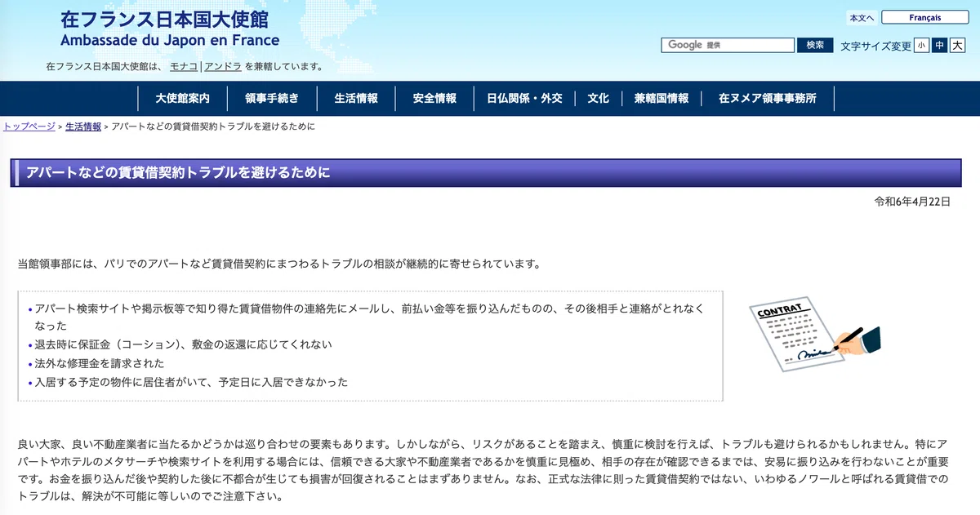Screen dimensions: 980x515
Task: Open the 領事手続き menu
Action: click(272, 99)
